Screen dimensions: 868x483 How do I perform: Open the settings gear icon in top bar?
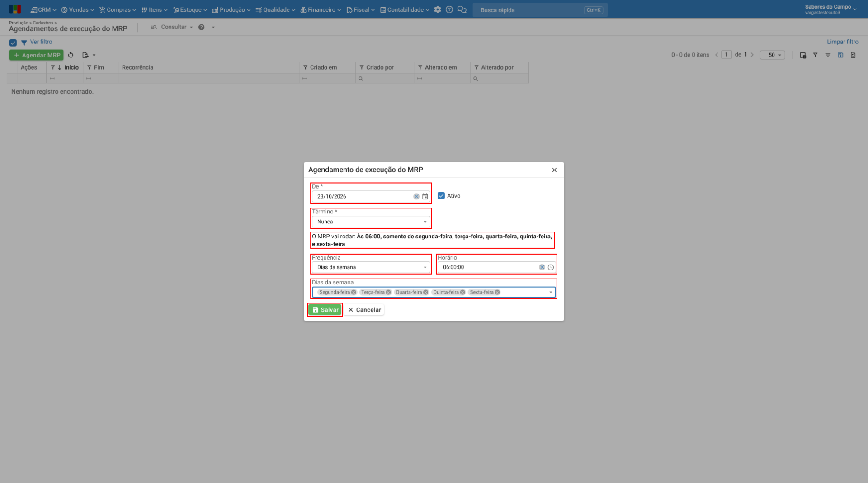click(437, 9)
